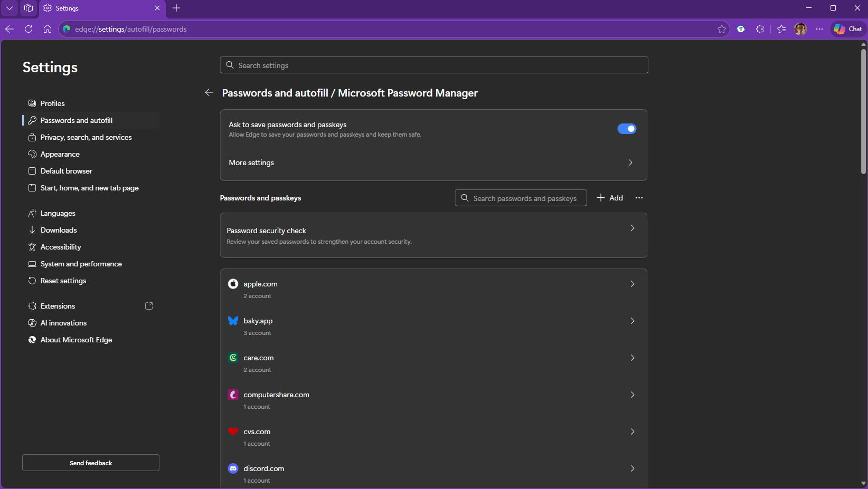Open Start, home, and new tab page
Viewport: 868px width, 489px height.
click(91, 188)
